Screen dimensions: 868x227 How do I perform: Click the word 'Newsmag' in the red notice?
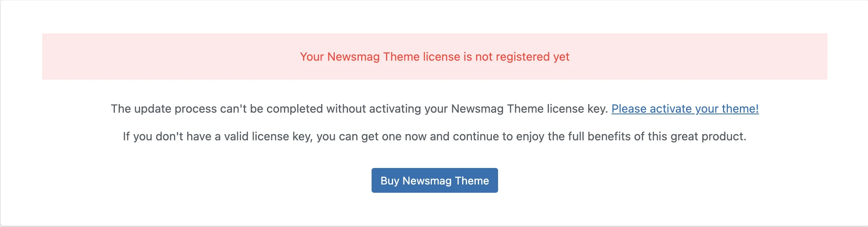(x=353, y=57)
